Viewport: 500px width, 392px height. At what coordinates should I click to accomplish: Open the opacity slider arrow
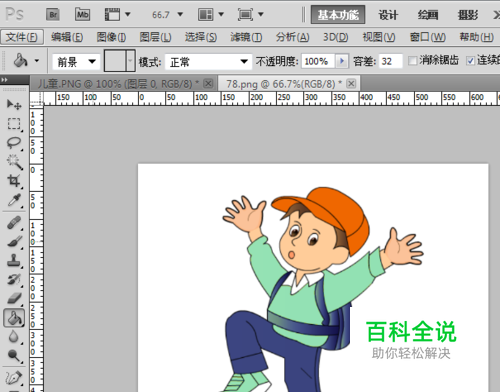tap(342, 61)
